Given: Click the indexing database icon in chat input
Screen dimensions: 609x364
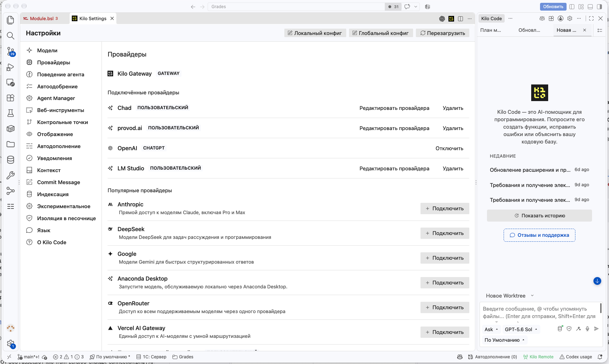Looking at the screenshot, I should pos(560,329).
